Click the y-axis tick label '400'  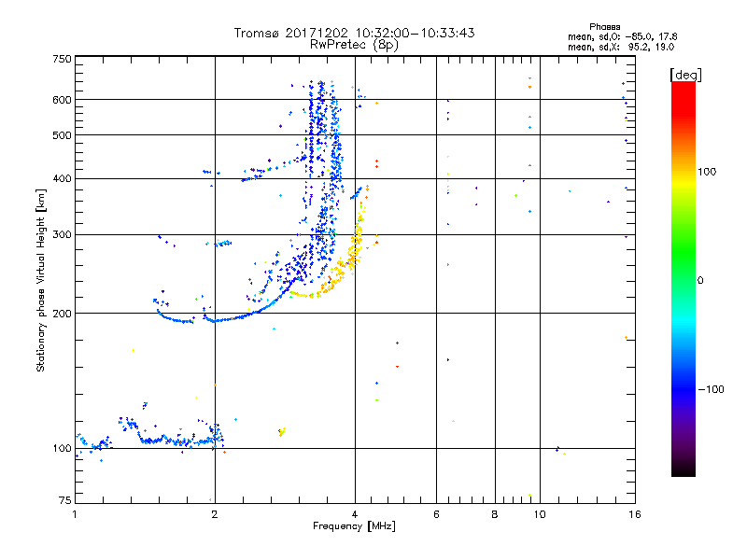click(x=62, y=179)
